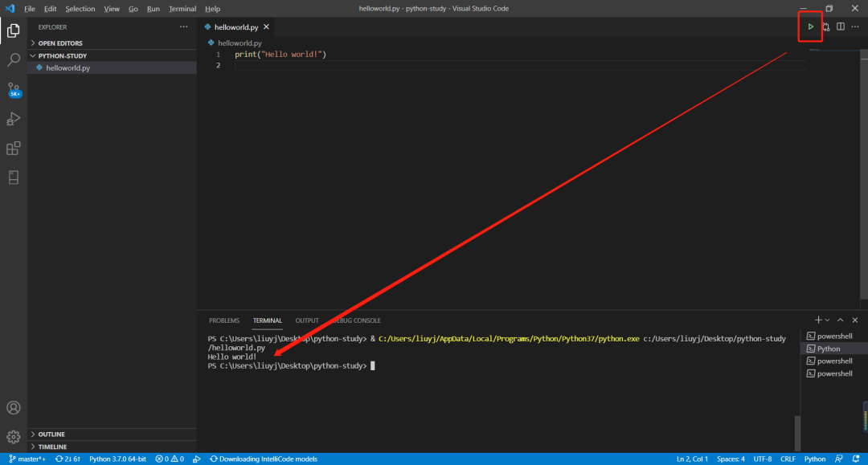Open the Run menu
The width and height of the screenshot is (868, 465).
coord(154,8)
